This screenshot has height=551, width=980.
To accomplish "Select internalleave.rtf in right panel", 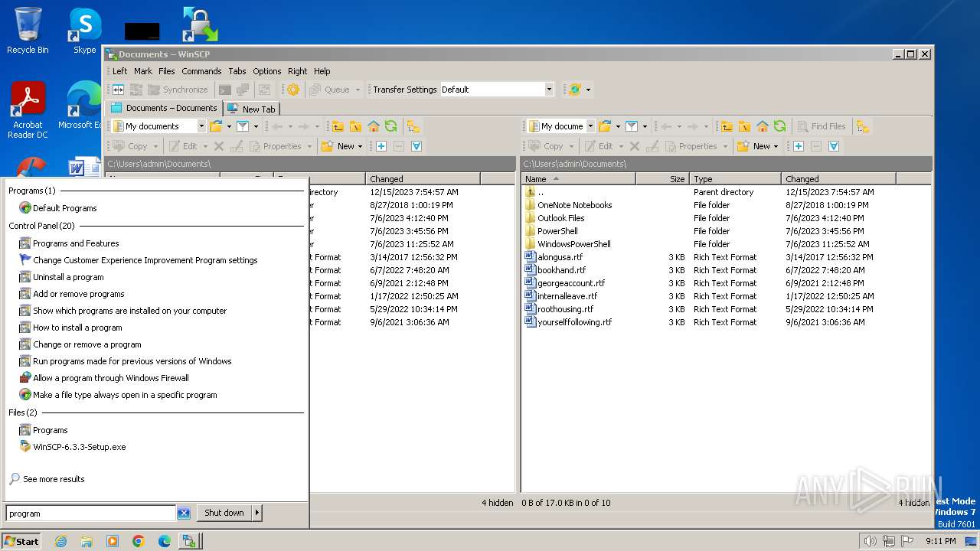I will point(567,296).
